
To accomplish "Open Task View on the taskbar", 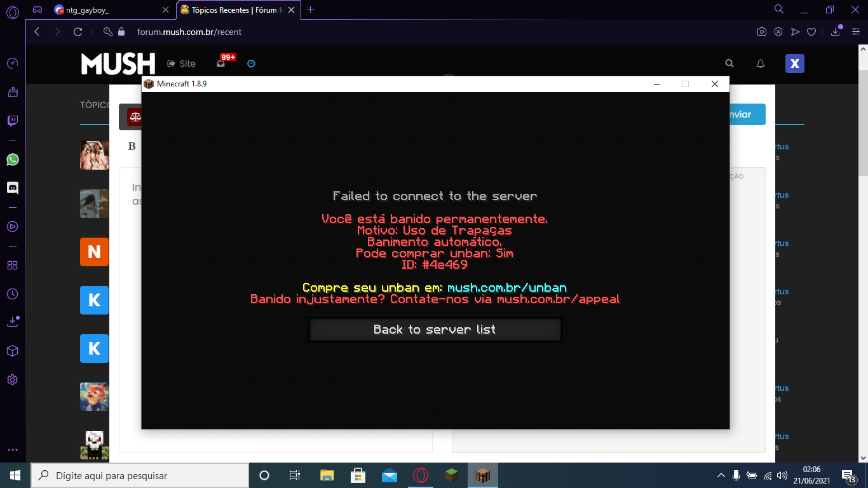I will click(x=295, y=475).
